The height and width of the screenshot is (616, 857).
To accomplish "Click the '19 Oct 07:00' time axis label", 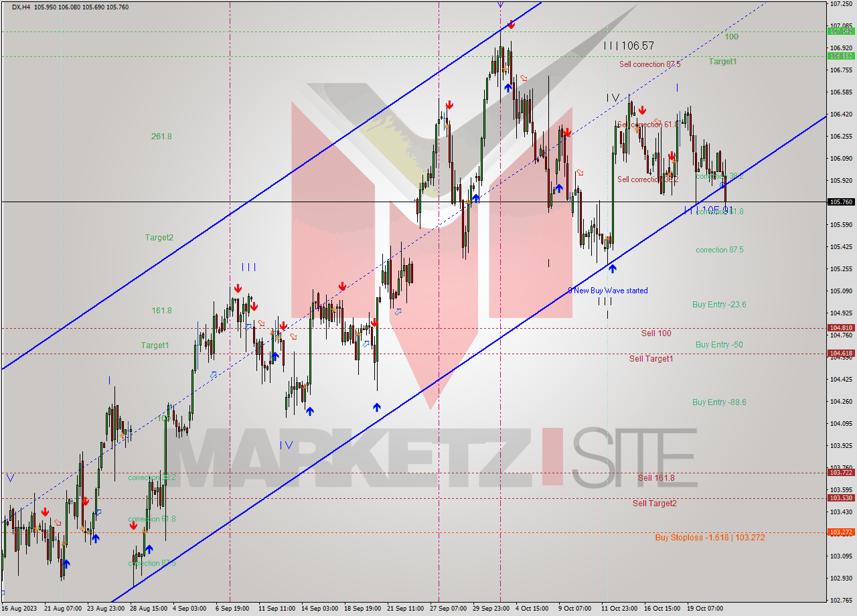I will [x=705, y=609].
